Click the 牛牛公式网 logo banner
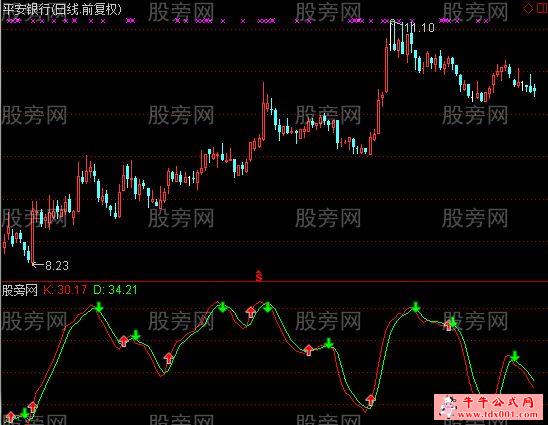548x425 pixels. (488, 407)
